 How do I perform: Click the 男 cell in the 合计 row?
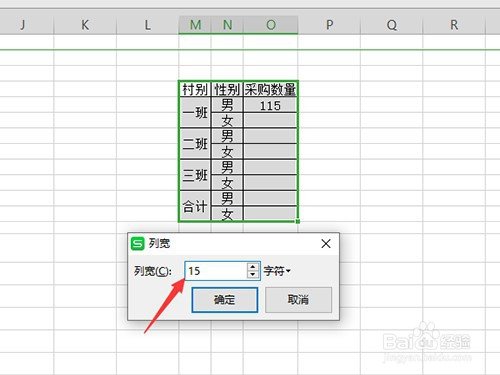(x=227, y=198)
